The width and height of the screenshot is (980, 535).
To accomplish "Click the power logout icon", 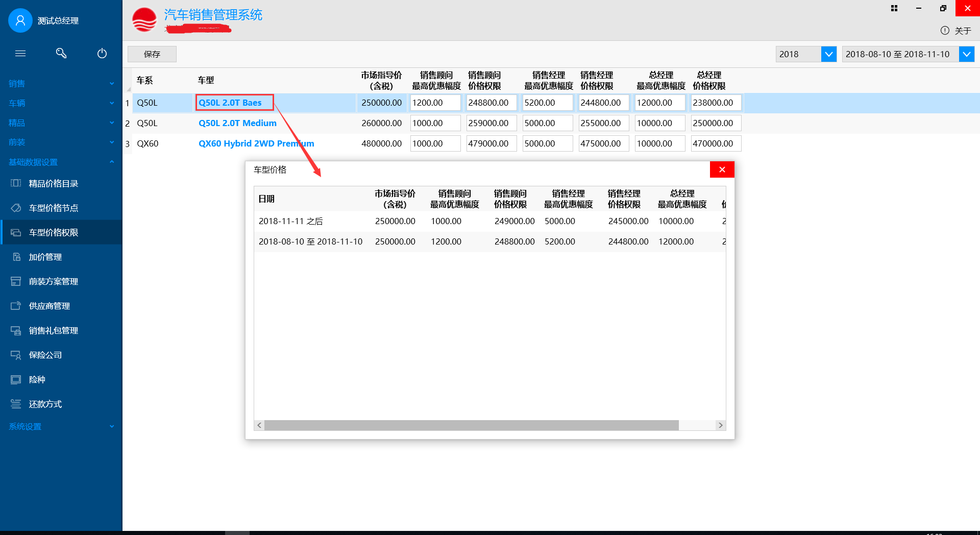I will 102,53.
